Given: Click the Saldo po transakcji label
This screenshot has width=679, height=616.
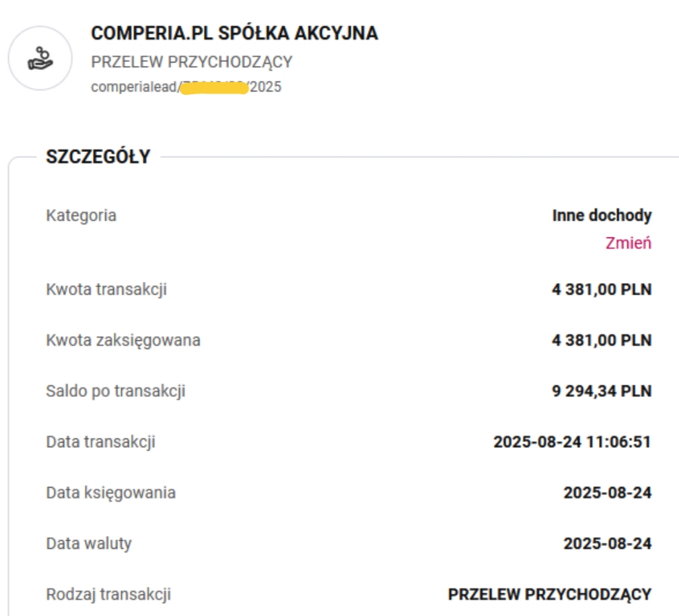Looking at the screenshot, I should pos(116,391).
